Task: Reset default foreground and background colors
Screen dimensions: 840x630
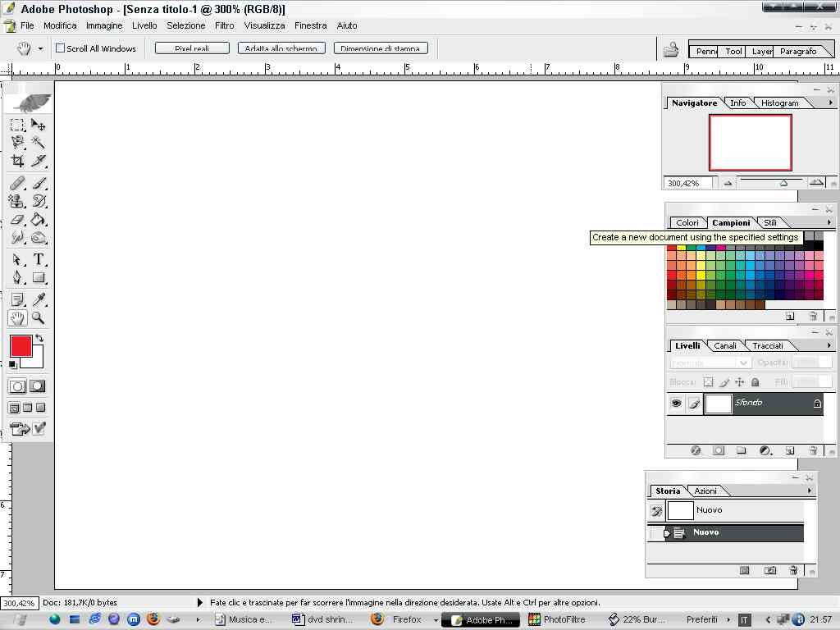Action: pyautogui.click(x=13, y=365)
